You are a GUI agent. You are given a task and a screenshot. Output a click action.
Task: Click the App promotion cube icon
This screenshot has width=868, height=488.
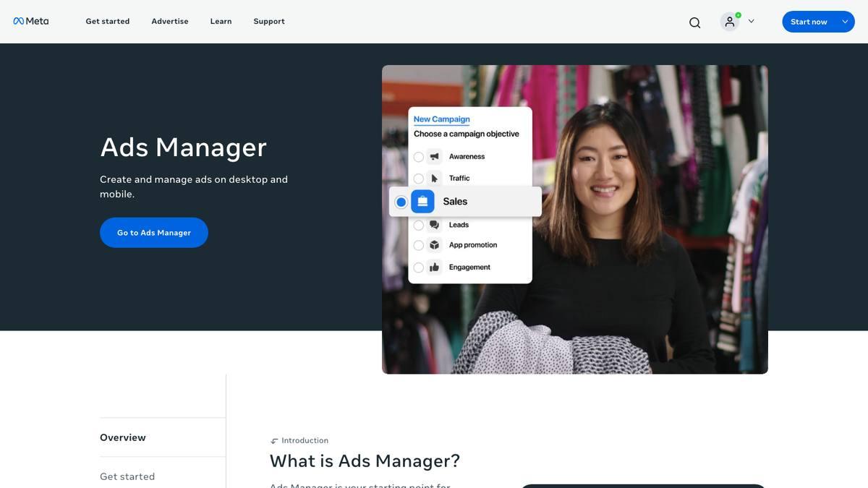coord(435,245)
